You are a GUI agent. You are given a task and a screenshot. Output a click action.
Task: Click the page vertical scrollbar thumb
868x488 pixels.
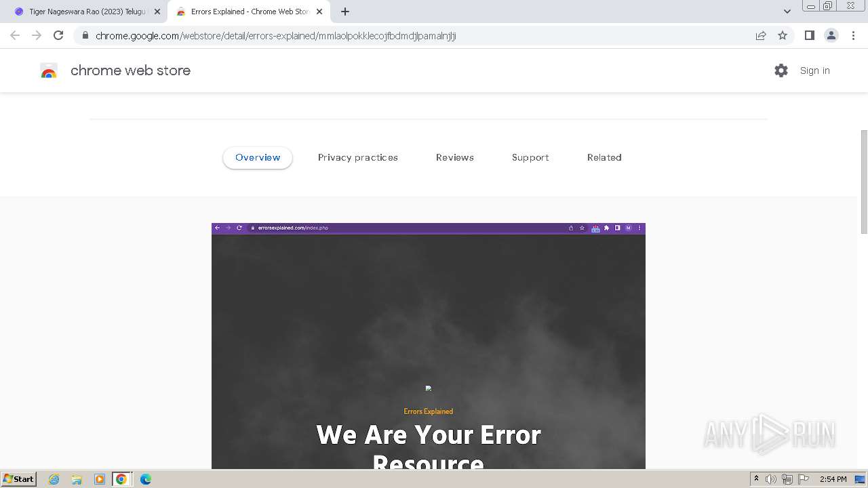point(864,182)
